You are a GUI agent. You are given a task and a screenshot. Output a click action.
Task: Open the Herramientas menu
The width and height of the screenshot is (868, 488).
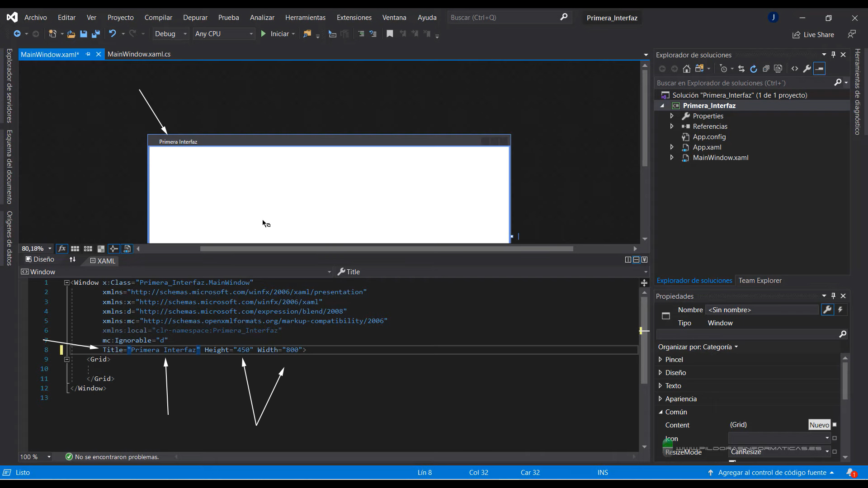point(305,18)
